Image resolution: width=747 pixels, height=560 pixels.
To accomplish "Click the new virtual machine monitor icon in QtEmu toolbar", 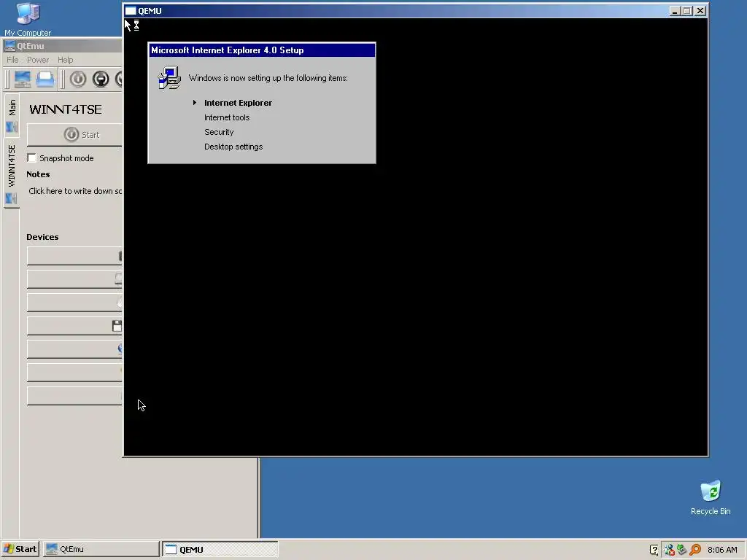I will click(23, 79).
